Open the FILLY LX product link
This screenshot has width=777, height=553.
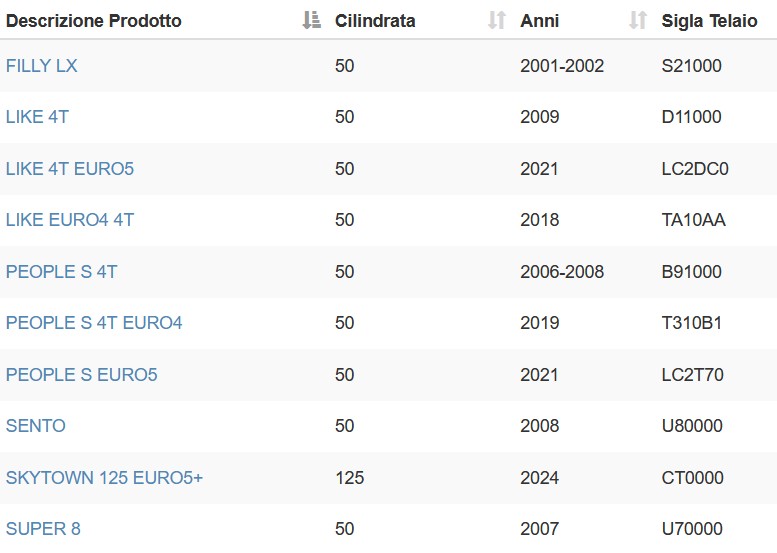42,66
